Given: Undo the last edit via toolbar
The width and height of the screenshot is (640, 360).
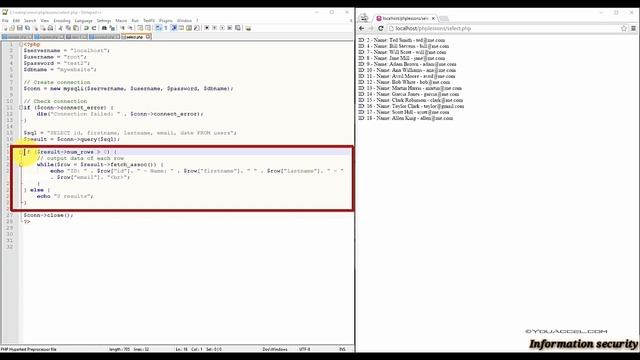Looking at the screenshot, I should [86, 28].
